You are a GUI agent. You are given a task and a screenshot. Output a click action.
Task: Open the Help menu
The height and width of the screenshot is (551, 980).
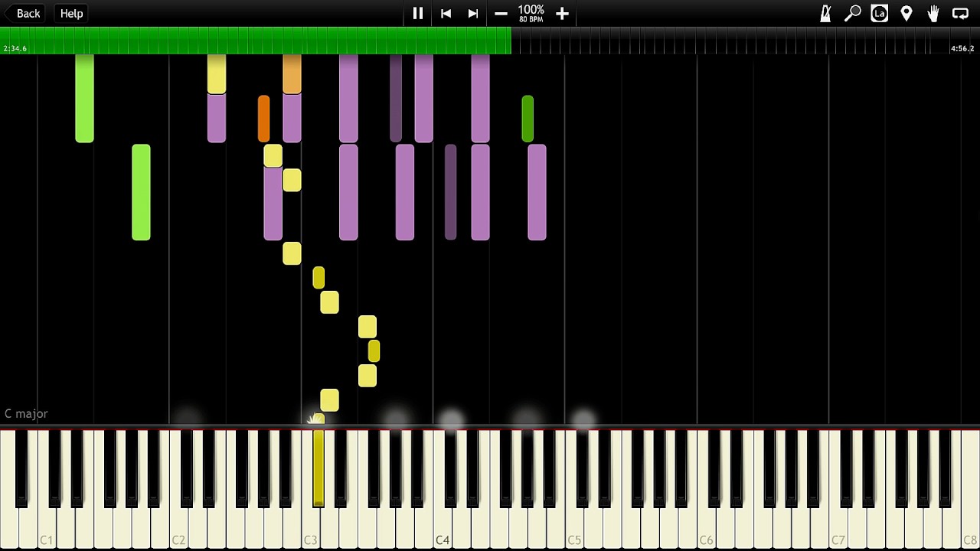(71, 13)
